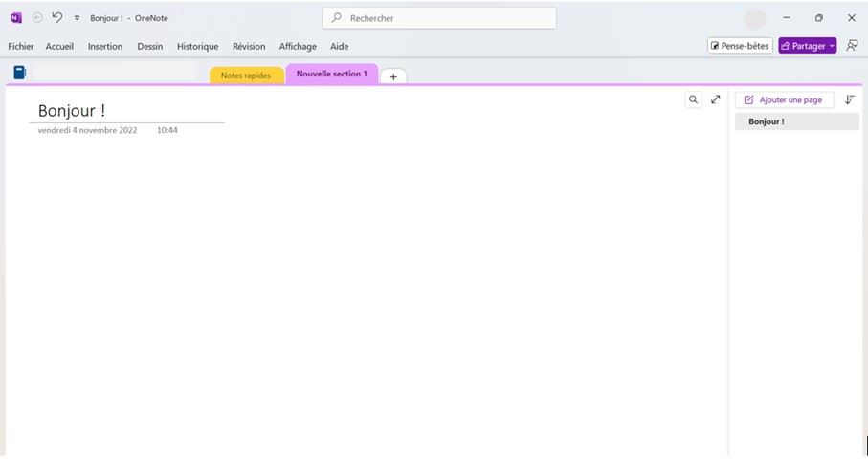Open the user account profile circle

tap(755, 18)
